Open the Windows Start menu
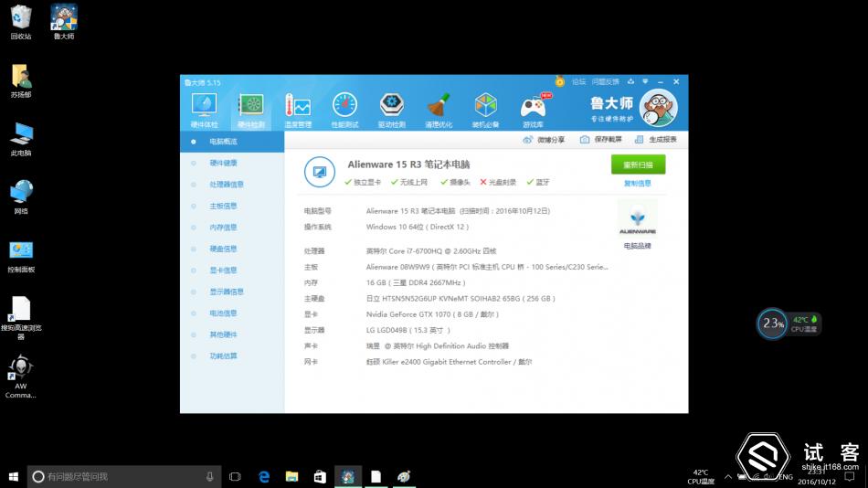 coord(14,476)
